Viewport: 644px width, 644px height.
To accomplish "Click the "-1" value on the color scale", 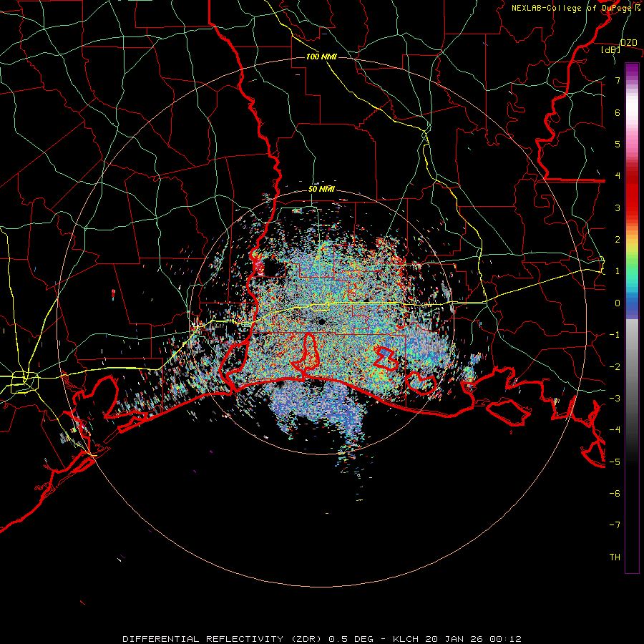I will pyautogui.click(x=615, y=335).
